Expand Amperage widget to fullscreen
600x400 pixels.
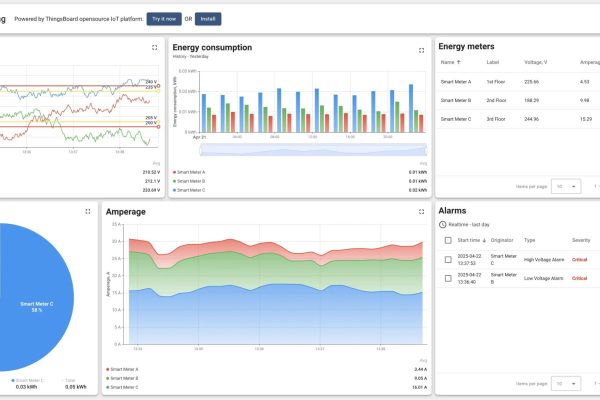coord(421,212)
